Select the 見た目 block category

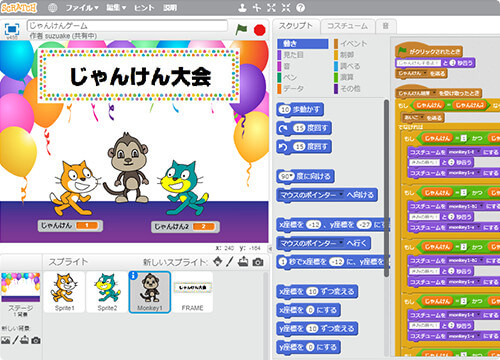[291, 55]
